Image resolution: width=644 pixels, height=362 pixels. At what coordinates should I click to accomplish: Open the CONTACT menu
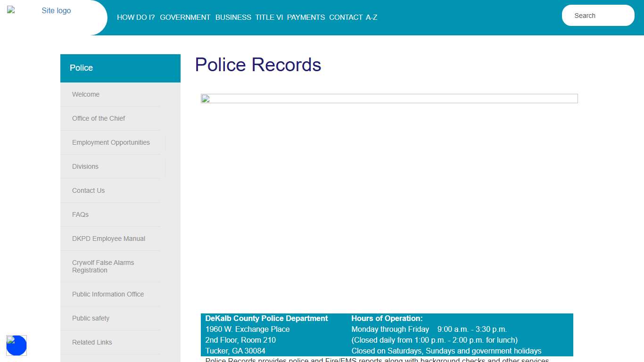pyautogui.click(x=346, y=17)
